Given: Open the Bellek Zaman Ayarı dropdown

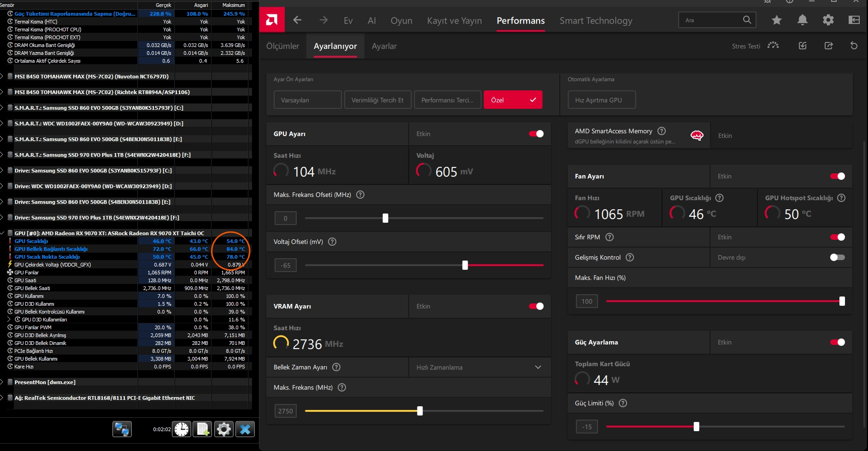Looking at the screenshot, I should [480, 367].
